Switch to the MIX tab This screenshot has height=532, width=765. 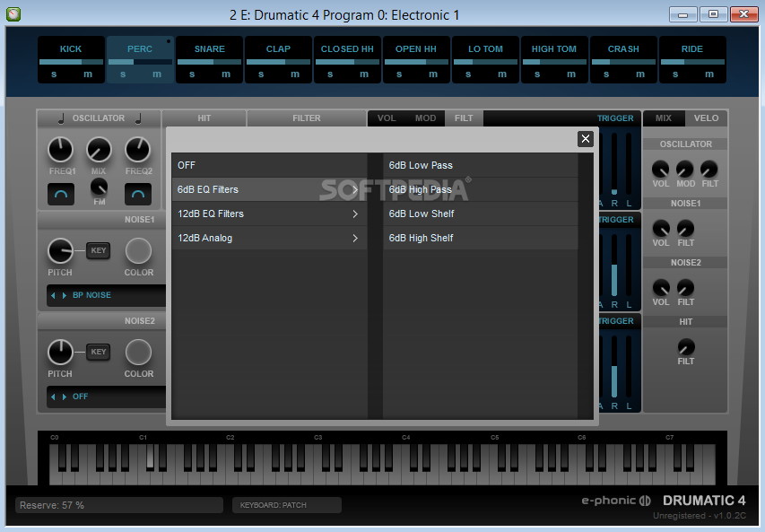[x=664, y=118]
